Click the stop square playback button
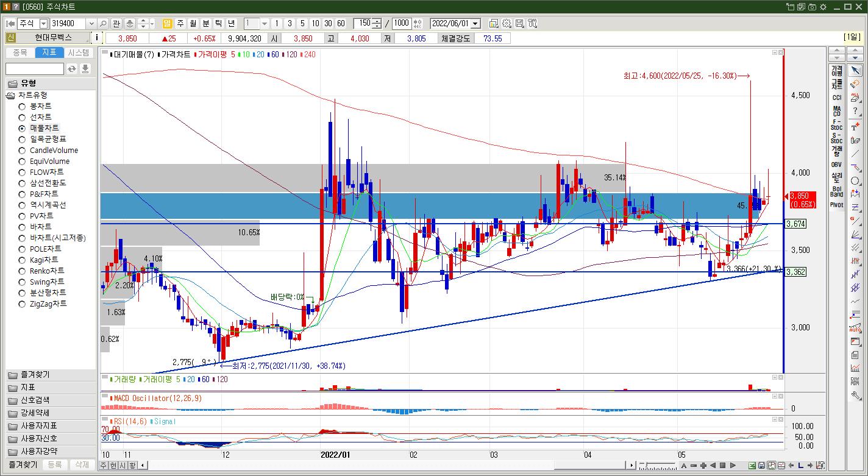The image size is (868, 476). click(723, 466)
